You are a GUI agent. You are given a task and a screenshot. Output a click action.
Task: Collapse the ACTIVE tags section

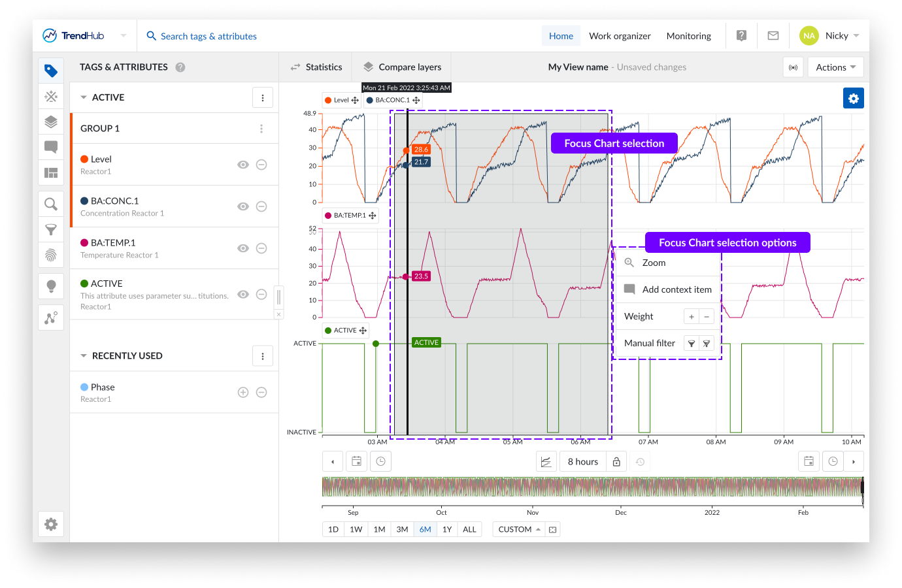pos(84,97)
